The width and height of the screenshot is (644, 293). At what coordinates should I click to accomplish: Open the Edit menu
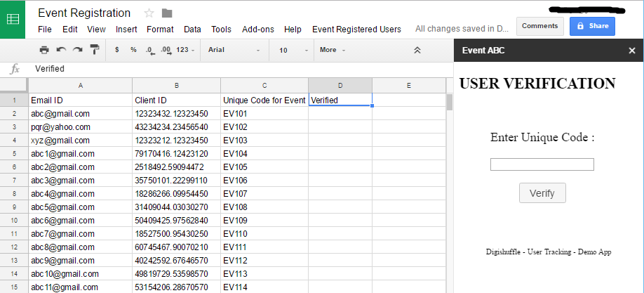70,30
